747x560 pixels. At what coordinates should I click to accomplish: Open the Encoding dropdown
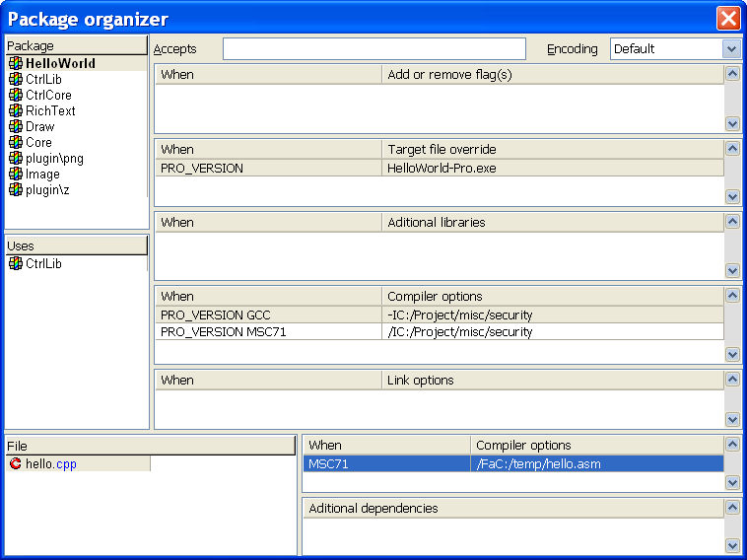730,49
